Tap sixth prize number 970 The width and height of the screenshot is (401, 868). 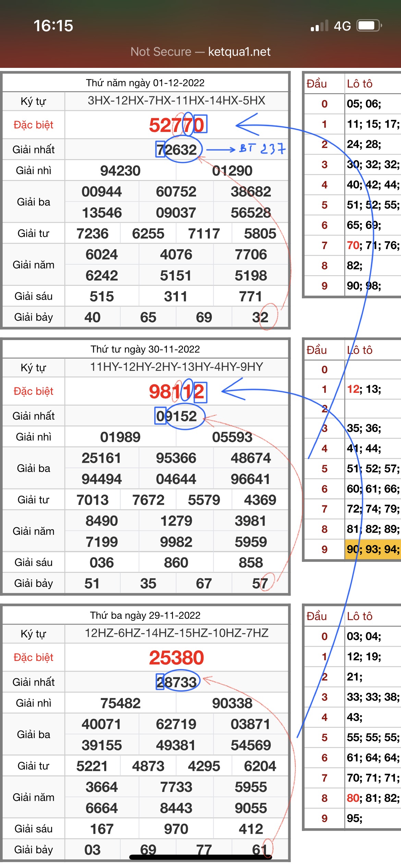tap(176, 829)
